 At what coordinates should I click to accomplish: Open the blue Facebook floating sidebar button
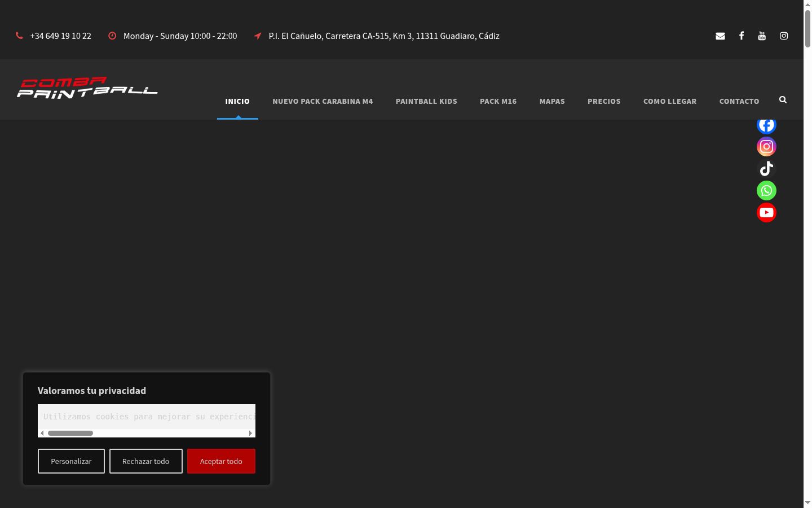coord(766,126)
